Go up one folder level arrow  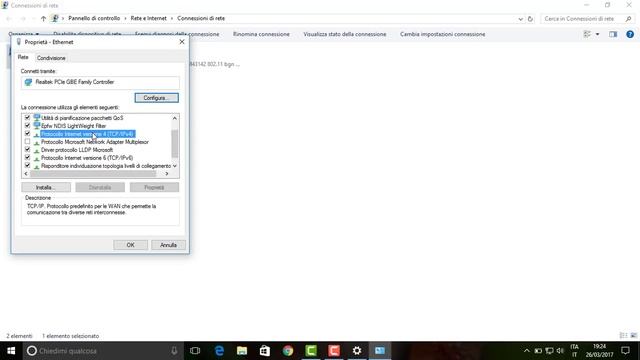pyautogui.click(x=43, y=18)
